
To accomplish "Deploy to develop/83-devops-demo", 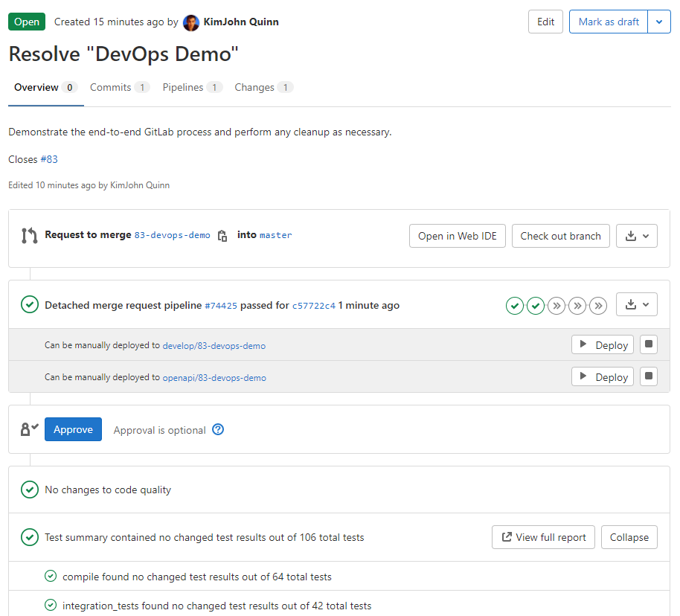I will coord(603,345).
